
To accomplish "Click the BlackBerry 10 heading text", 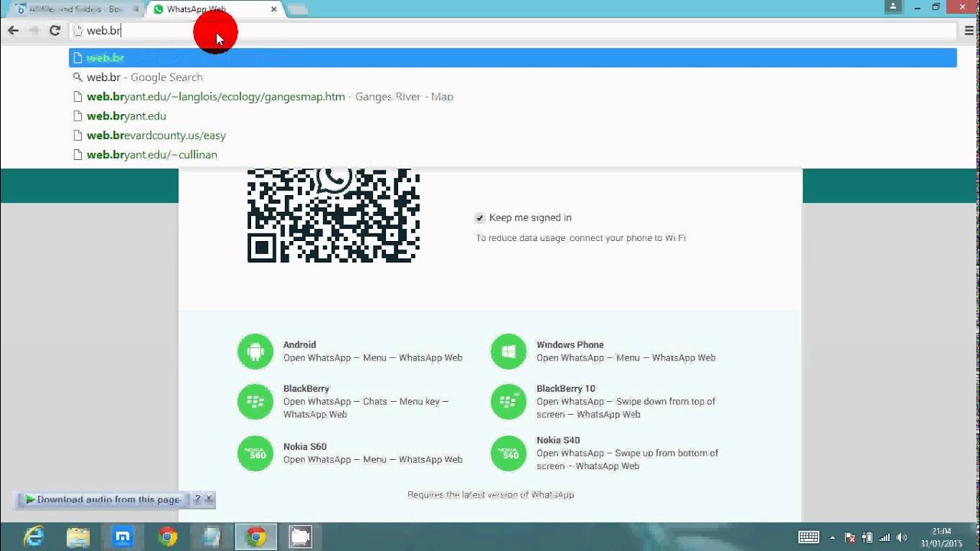I will pyautogui.click(x=566, y=389).
